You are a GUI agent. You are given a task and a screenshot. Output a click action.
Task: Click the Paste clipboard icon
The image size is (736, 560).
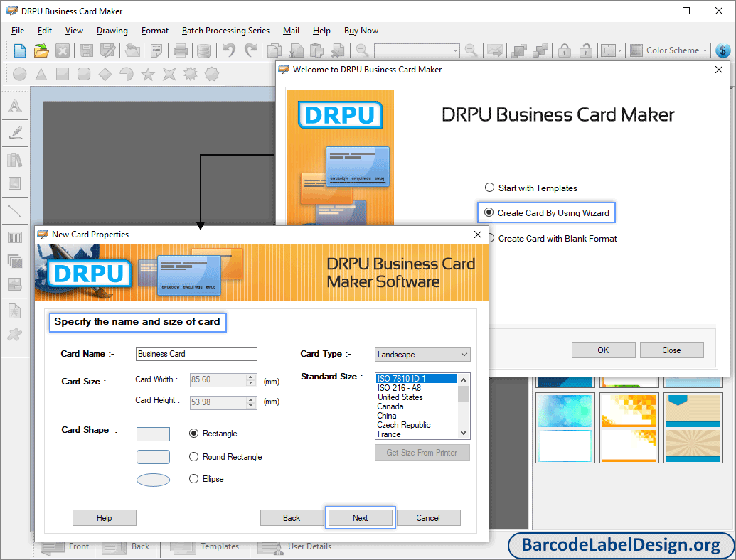tap(317, 50)
